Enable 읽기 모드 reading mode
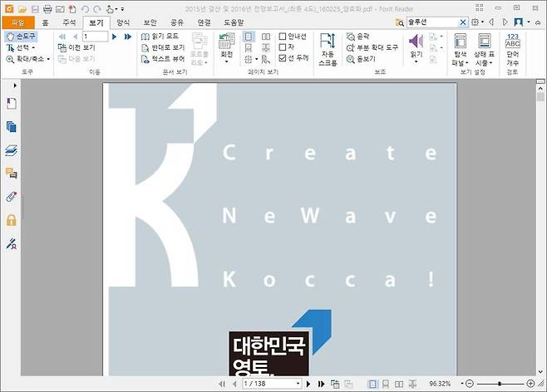This screenshot has height=392, width=547. coord(160,37)
